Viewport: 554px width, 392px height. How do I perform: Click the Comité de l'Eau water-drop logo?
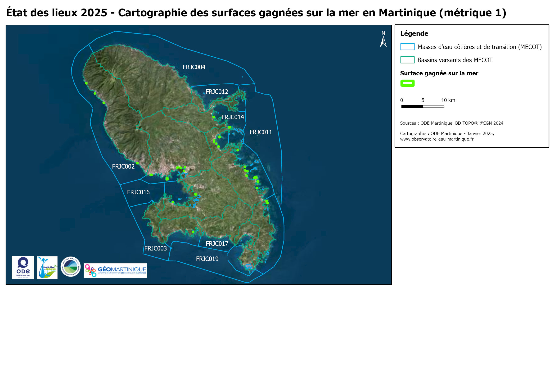pos(47,267)
